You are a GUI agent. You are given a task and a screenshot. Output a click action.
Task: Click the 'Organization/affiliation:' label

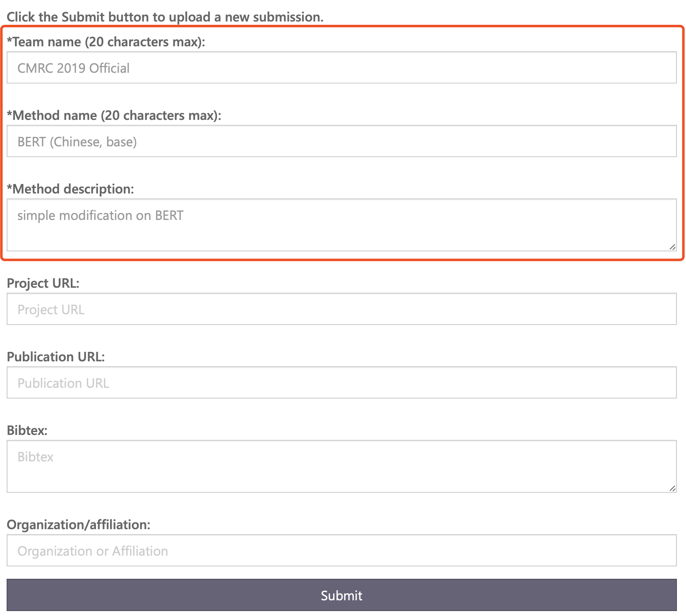coord(79,525)
